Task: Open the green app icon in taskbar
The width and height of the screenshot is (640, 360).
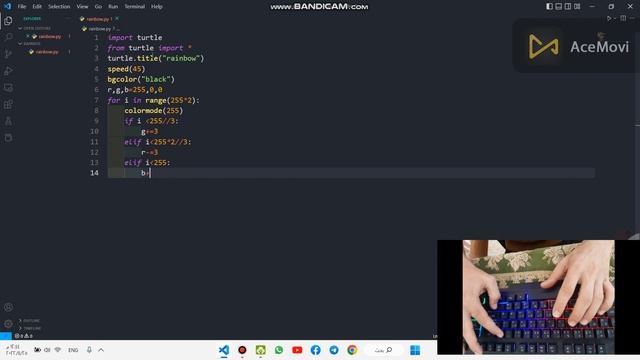Action: point(260,350)
